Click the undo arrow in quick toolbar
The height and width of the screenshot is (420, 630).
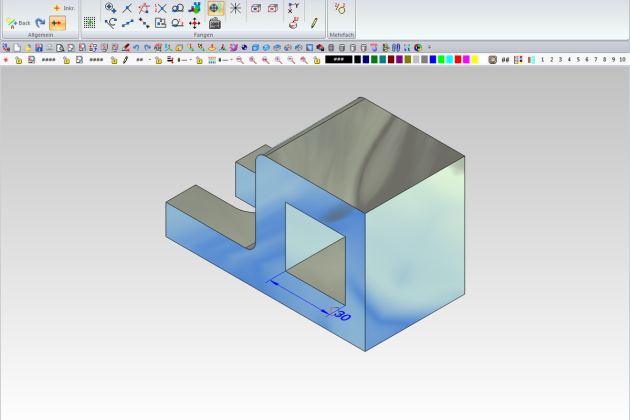tap(137, 47)
